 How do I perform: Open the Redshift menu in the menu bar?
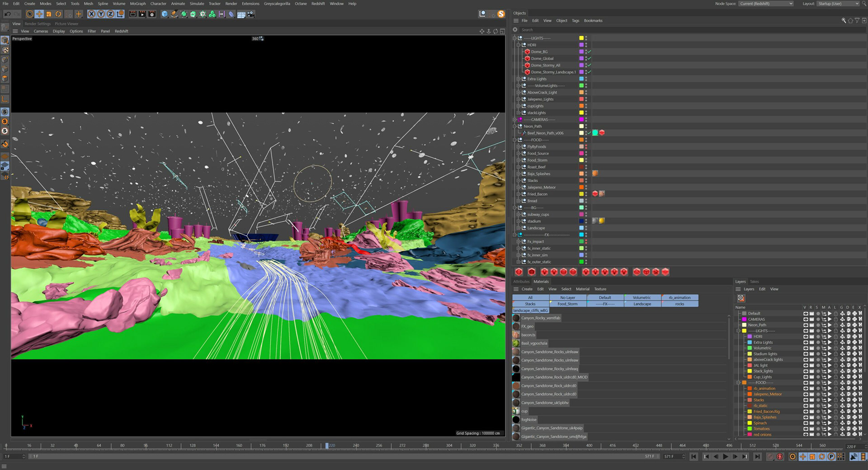[x=318, y=4]
